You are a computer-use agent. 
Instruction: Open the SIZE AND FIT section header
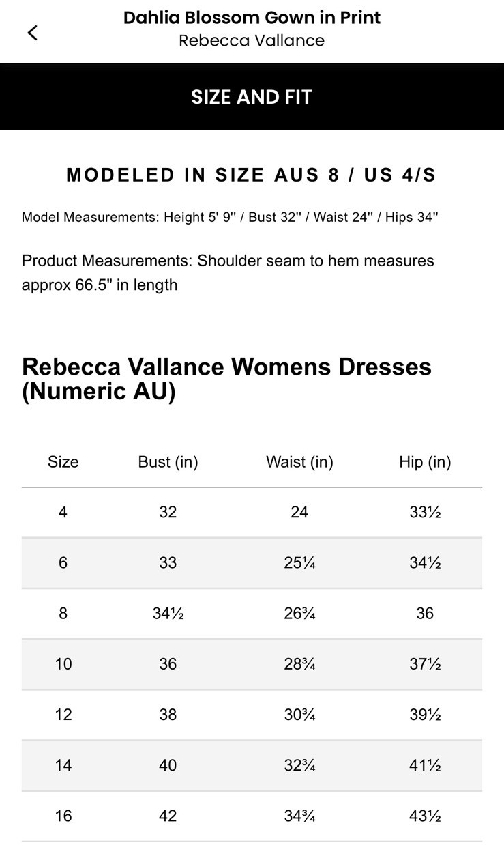[x=252, y=96]
